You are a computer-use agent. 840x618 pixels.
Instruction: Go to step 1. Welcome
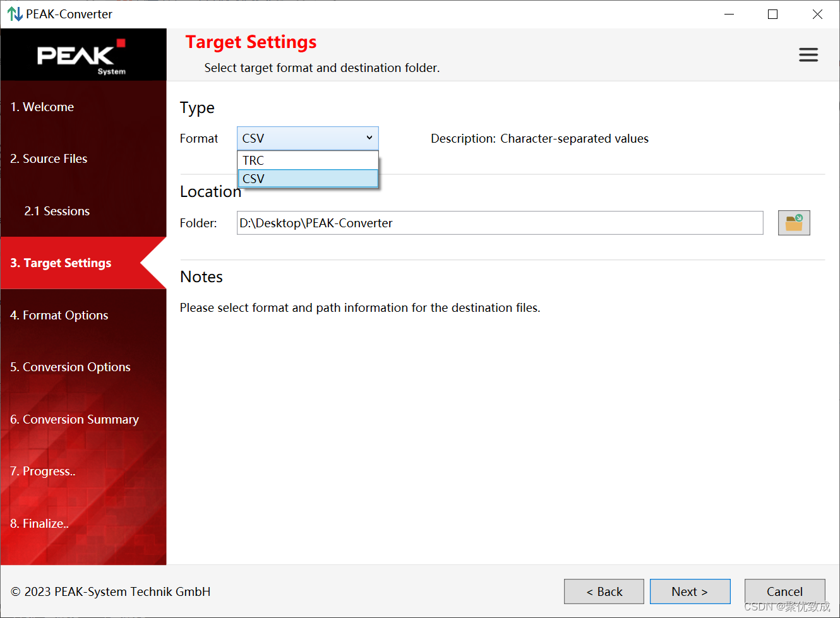42,107
